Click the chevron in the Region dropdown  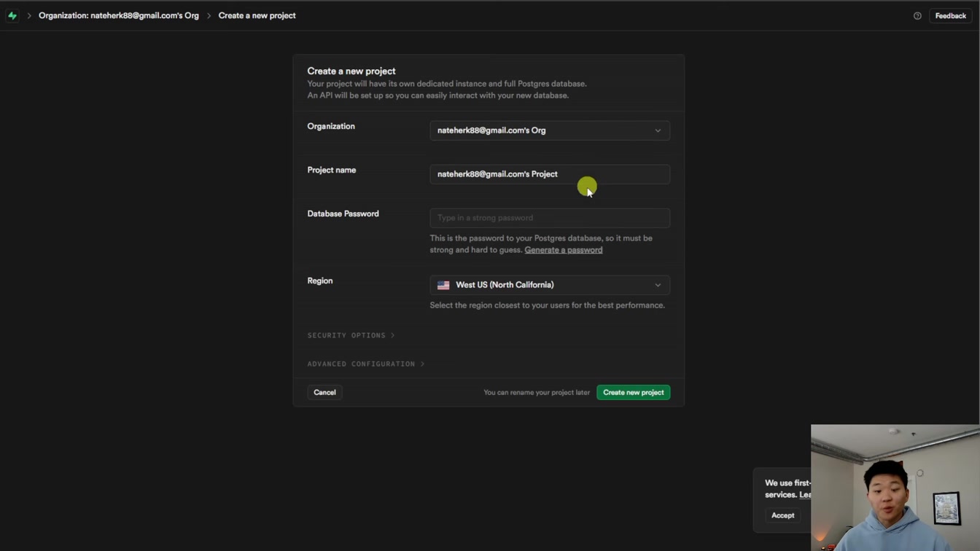pyautogui.click(x=658, y=285)
